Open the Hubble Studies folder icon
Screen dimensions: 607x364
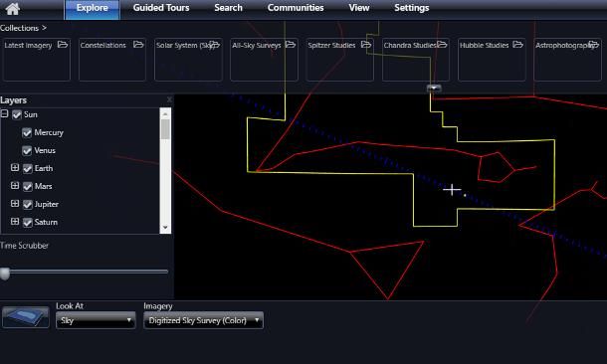pyautogui.click(x=518, y=45)
